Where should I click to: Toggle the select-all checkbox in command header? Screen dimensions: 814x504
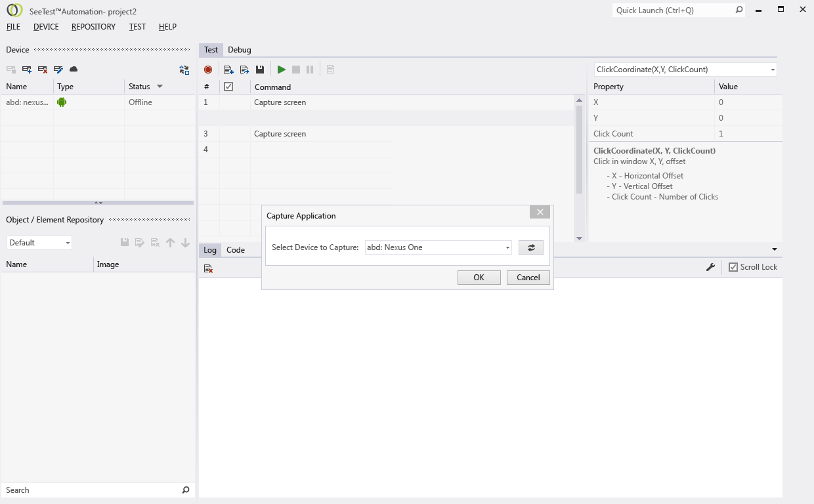[228, 87]
